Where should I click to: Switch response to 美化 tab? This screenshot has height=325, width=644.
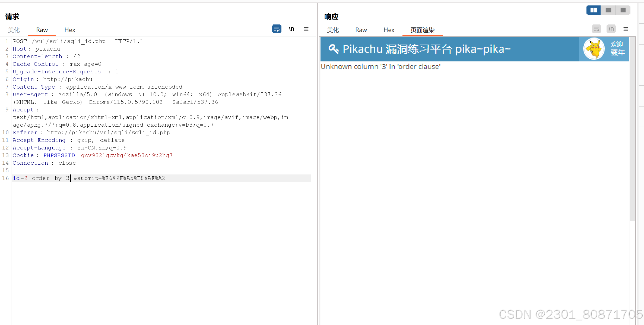coord(333,30)
